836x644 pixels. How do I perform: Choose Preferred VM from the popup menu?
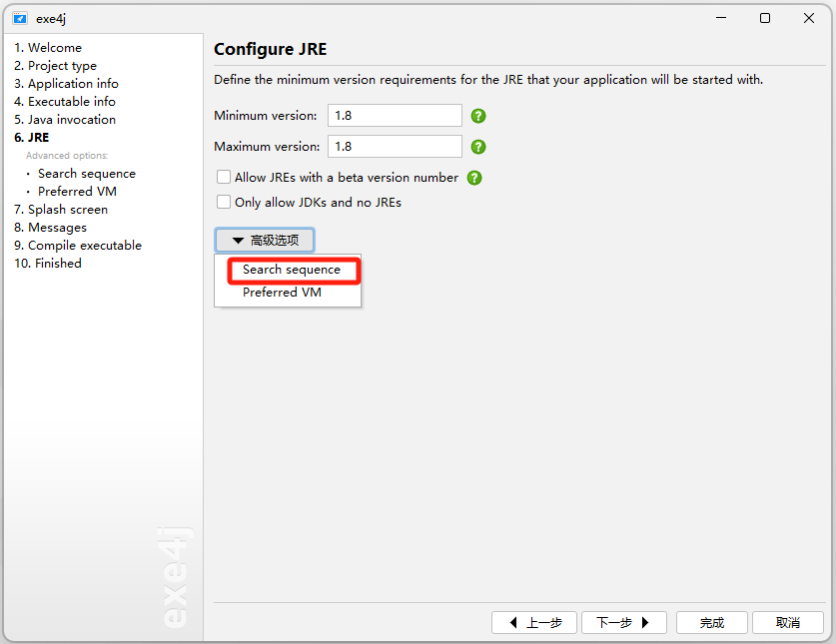(x=282, y=293)
